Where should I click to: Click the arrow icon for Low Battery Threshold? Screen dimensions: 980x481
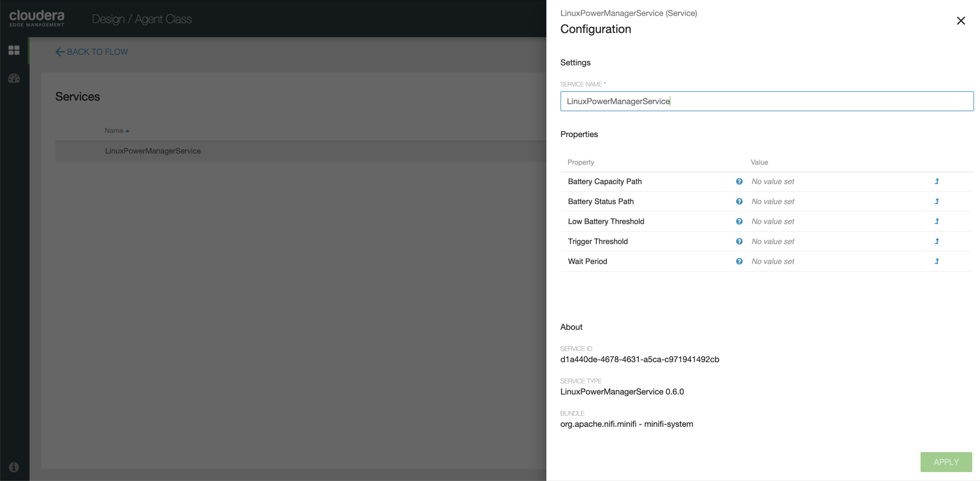(937, 222)
